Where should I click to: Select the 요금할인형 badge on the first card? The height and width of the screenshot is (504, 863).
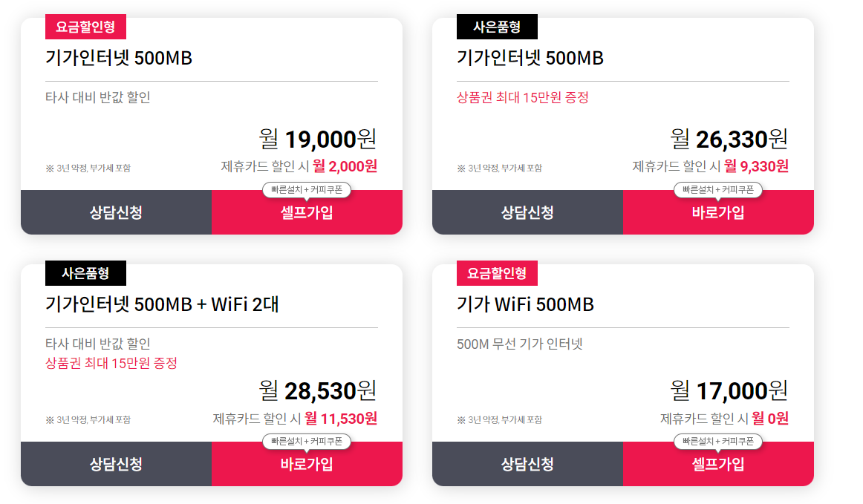85,26
